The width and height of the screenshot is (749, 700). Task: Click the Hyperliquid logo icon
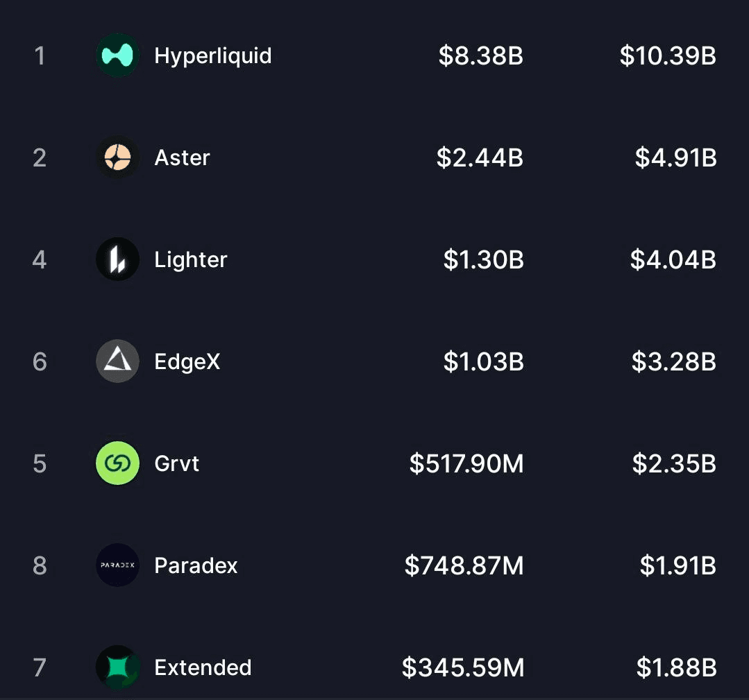(x=117, y=56)
